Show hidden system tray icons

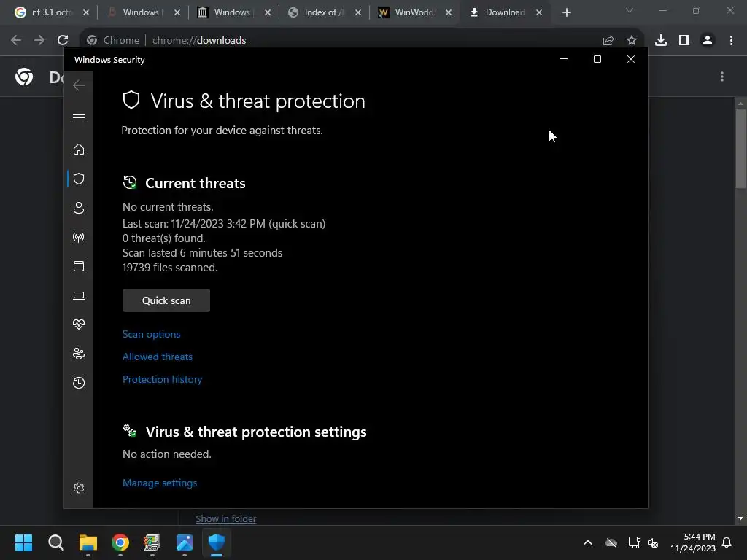pyautogui.click(x=588, y=542)
